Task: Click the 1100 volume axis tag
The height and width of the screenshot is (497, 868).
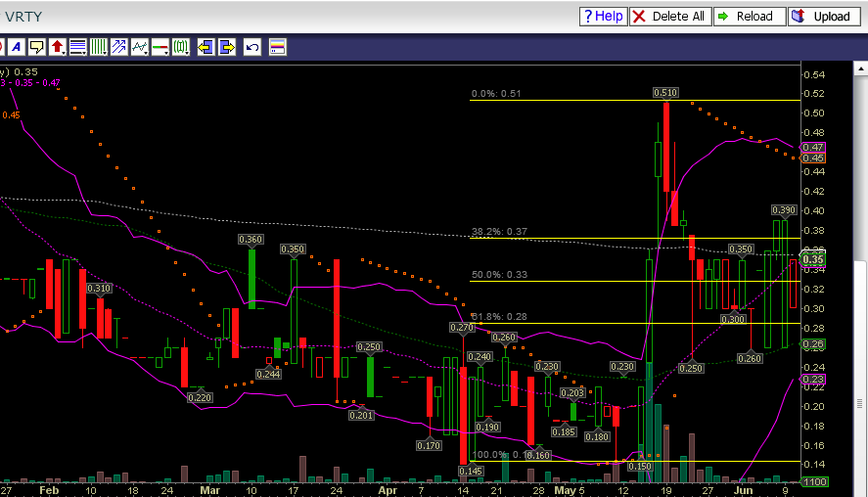Action: click(815, 482)
